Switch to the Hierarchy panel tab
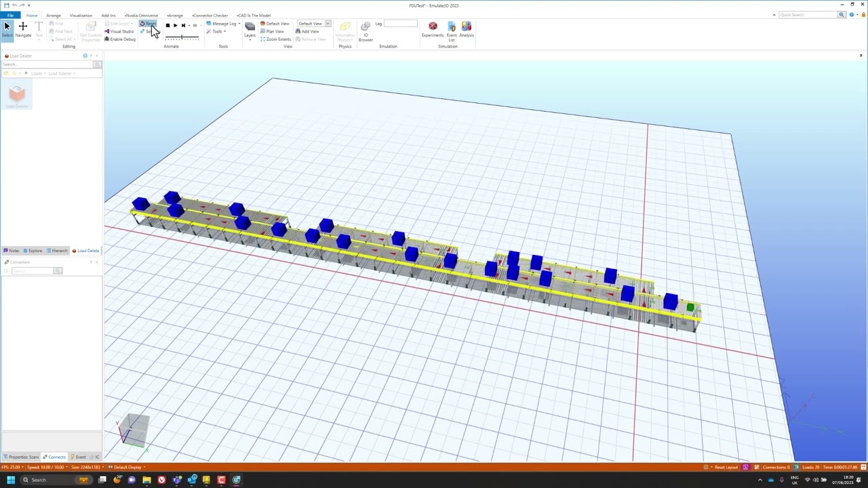 (x=57, y=251)
